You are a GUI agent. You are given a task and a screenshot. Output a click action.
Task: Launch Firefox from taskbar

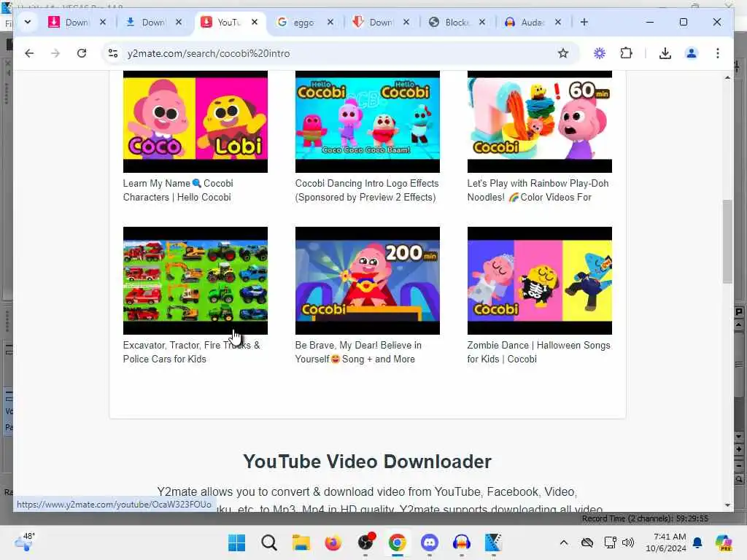pyautogui.click(x=333, y=542)
